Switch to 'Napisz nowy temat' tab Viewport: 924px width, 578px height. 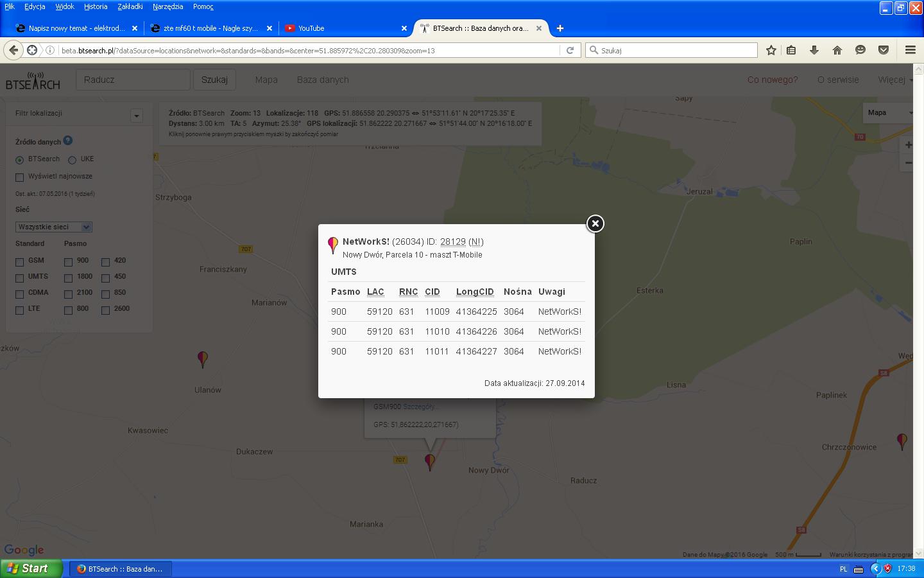pyautogui.click(x=76, y=28)
